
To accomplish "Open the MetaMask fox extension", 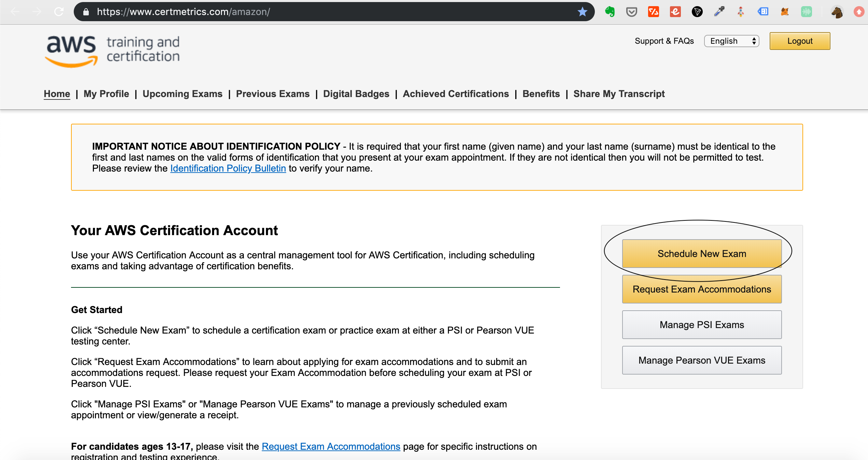I will tap(785, 12).
